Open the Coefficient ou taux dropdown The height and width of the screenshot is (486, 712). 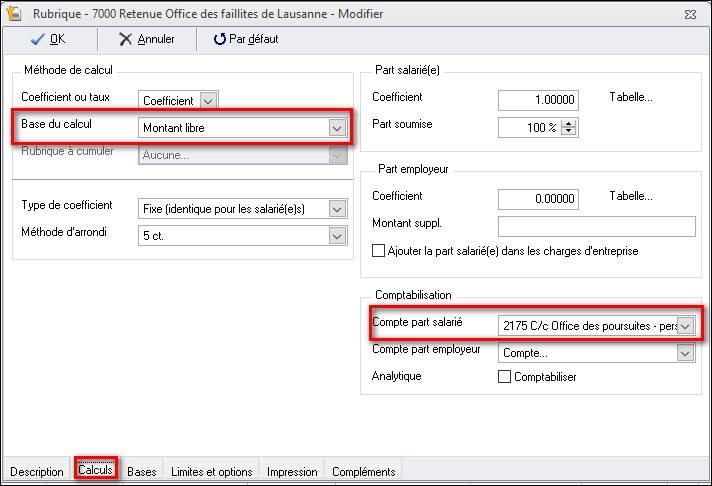point(208,100)
